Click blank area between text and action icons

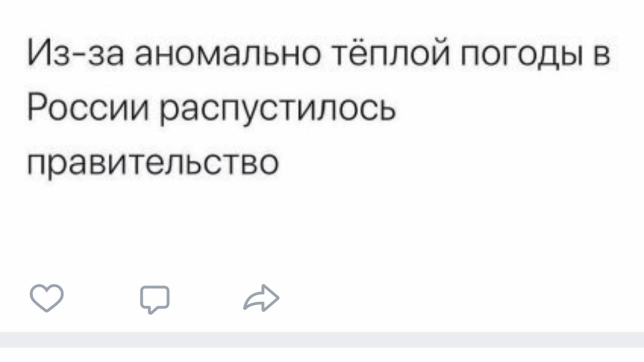click(322, 231)
